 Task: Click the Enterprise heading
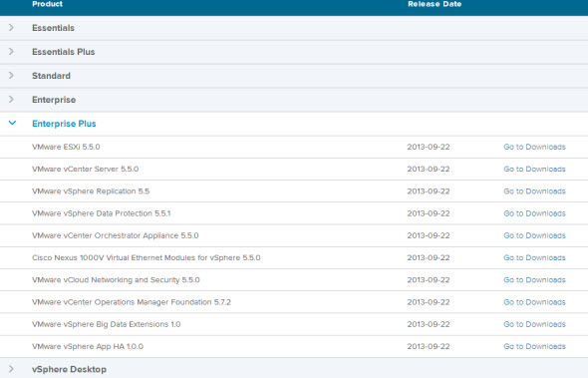[54, 100]
